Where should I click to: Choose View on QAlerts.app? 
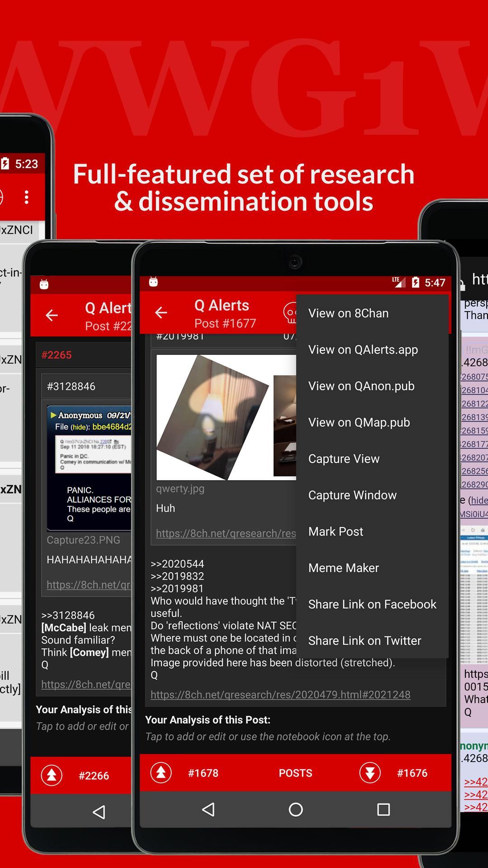tap(363, 349)
